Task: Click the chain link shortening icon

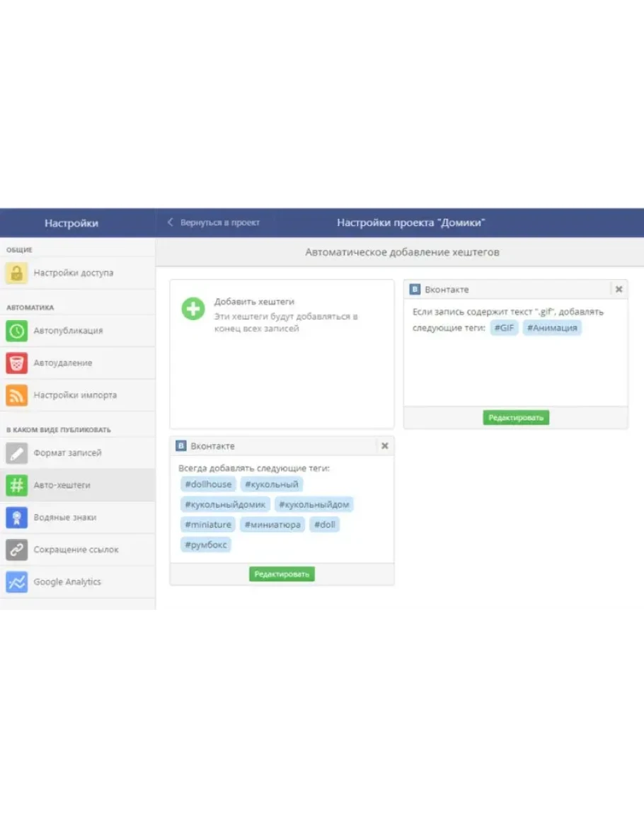Action: [17, 550]
